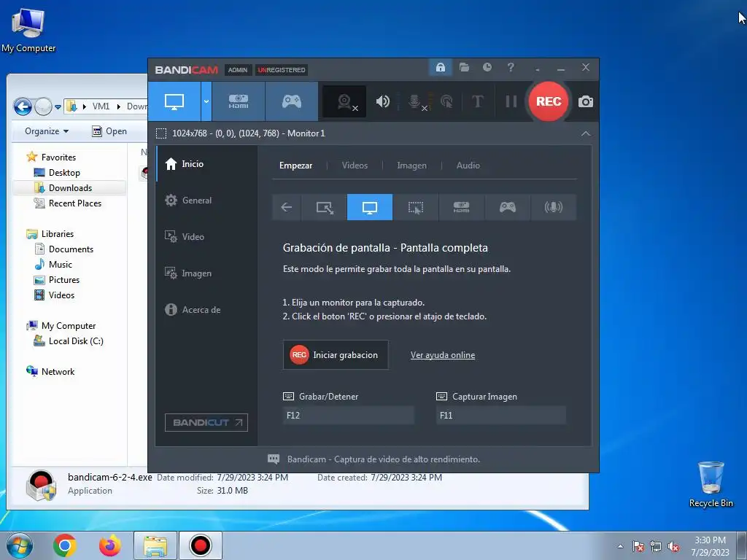Image resolution: width=747 pixels, height=560 pixels.
Task: Switch to the Imagen tab
Action: pyautogui.click(x=411, y=166)
